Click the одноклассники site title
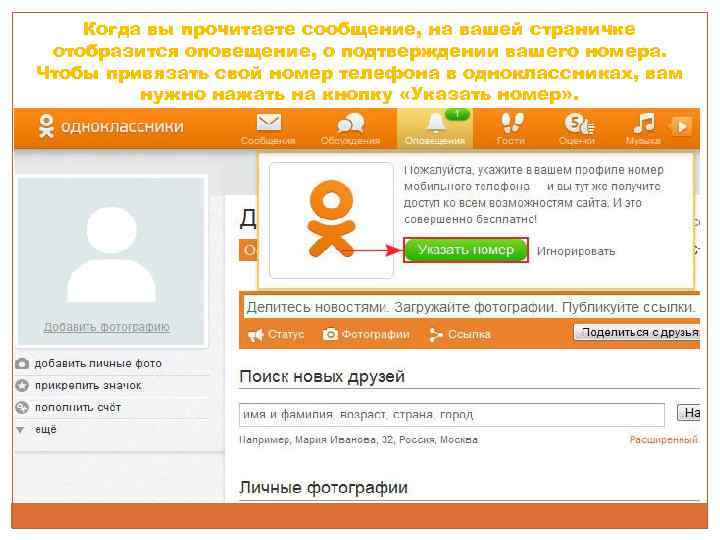 tap(122, 127)
